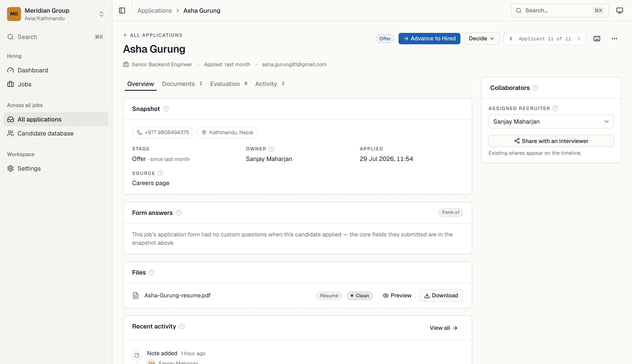The width and height of the screenshot is (632, 364).
Task: Open the Sanjay Maharjan recruiter dropdown
Action: [x=551, y=121]
